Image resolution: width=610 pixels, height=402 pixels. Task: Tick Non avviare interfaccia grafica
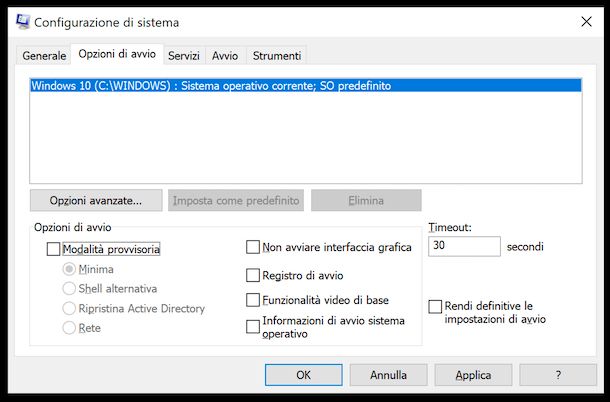[253, 247]
